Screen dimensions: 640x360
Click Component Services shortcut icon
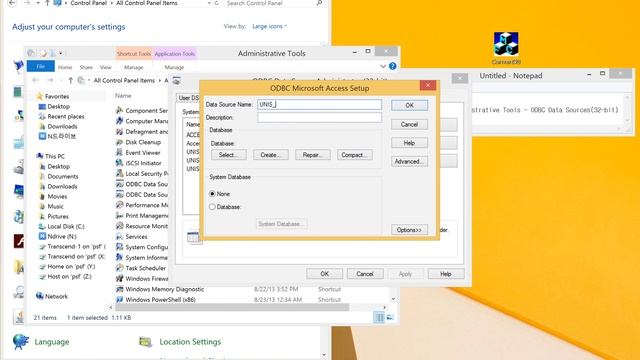pyautogui.click(x=120, y=110)
